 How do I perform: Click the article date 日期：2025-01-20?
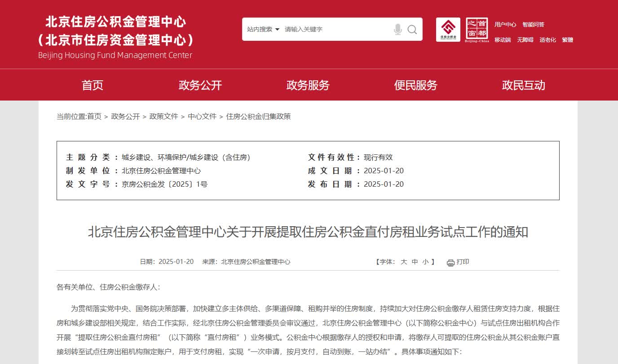167,262
